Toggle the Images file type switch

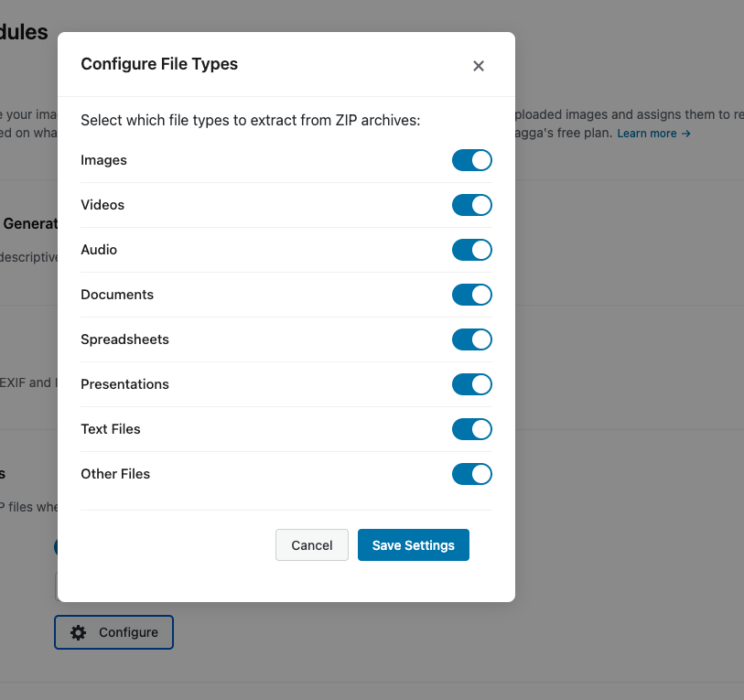point(472,160)
